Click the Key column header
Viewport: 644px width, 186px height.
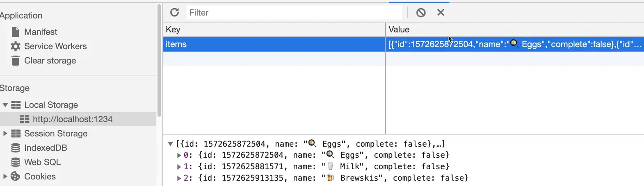(274, 29)
